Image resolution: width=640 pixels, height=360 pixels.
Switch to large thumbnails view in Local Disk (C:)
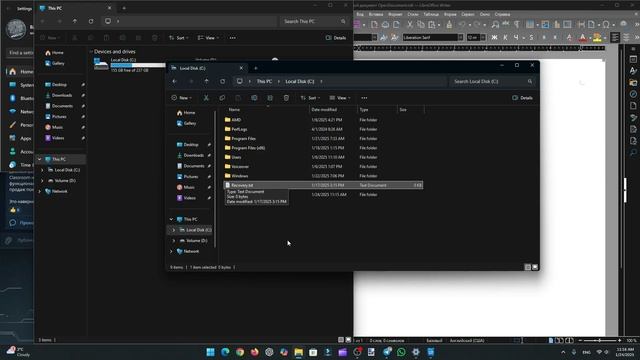(x=535, y=267)
